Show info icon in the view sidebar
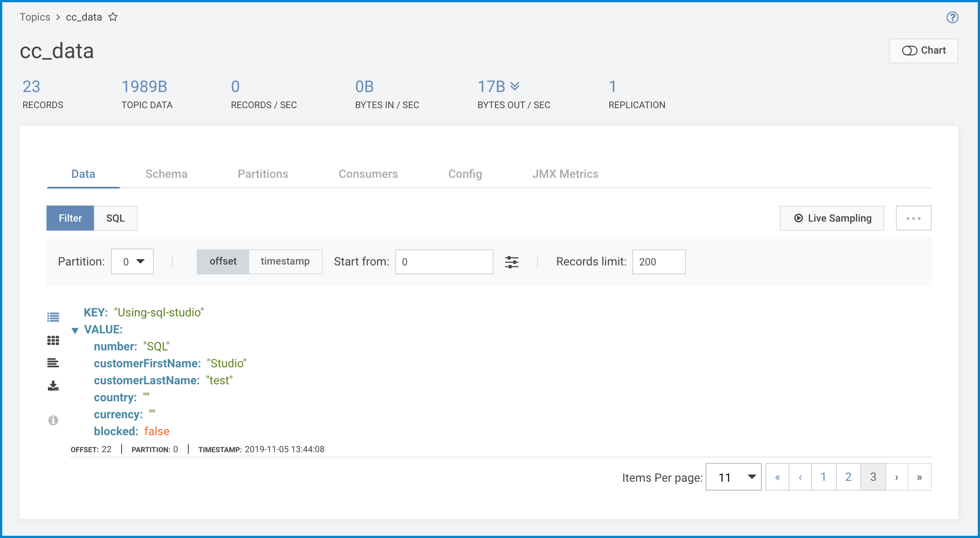This screenshot has height=538, width=980. point(53,420)
